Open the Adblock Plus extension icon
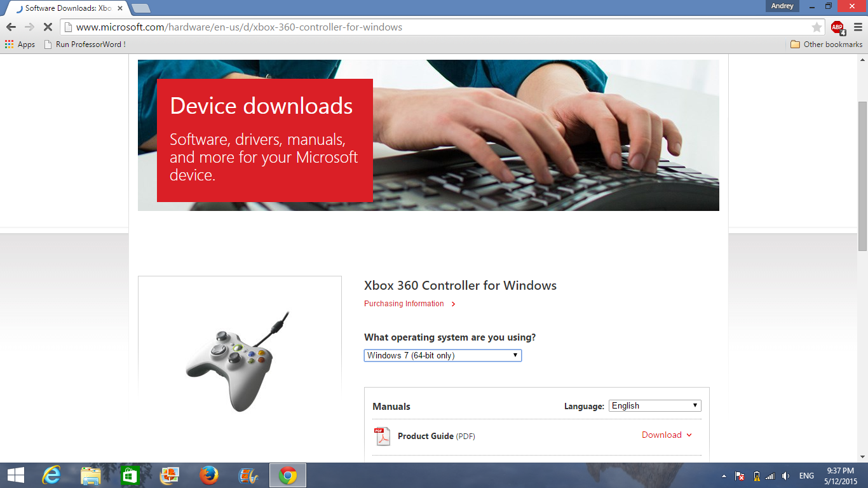 [837, 27]
